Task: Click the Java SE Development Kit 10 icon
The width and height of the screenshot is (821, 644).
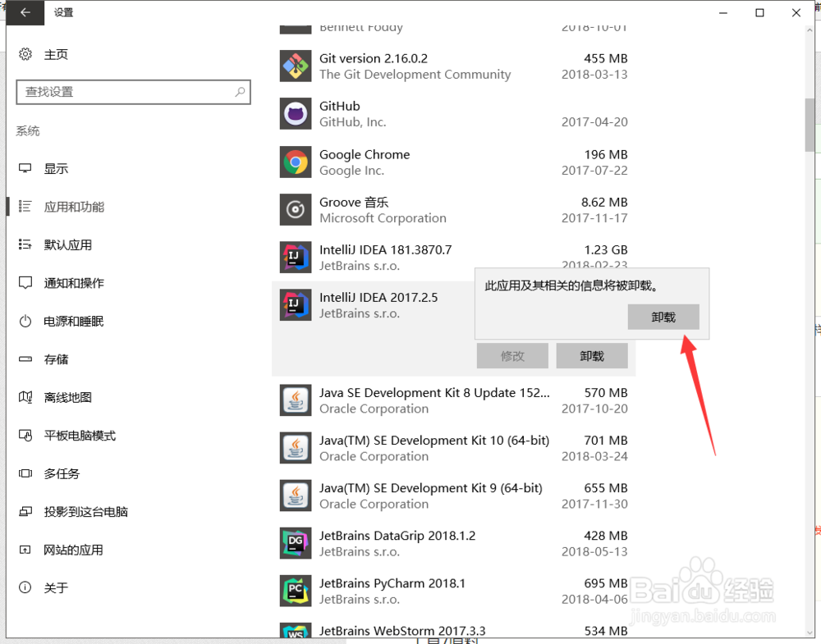Action: [x=296, y=448]
